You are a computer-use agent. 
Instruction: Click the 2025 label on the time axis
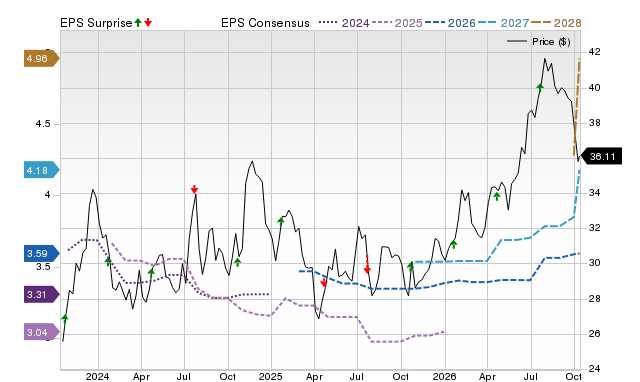coord(270,376)
